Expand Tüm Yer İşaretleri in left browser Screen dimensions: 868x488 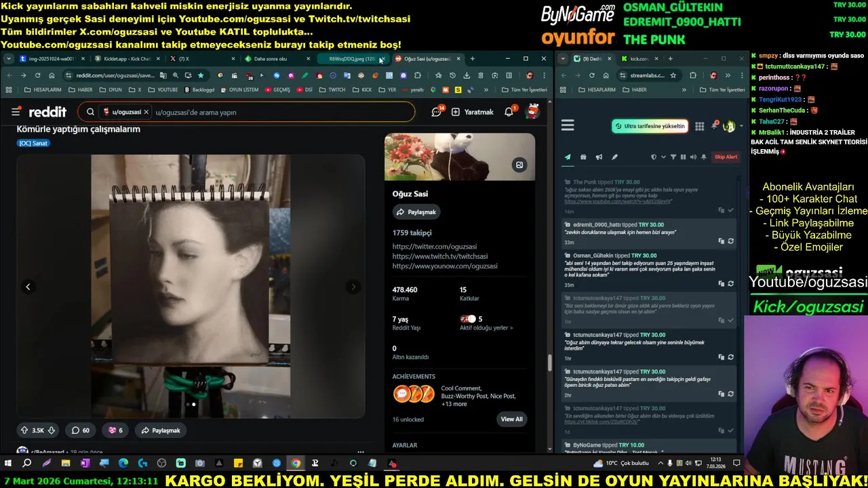click(524, 89)
